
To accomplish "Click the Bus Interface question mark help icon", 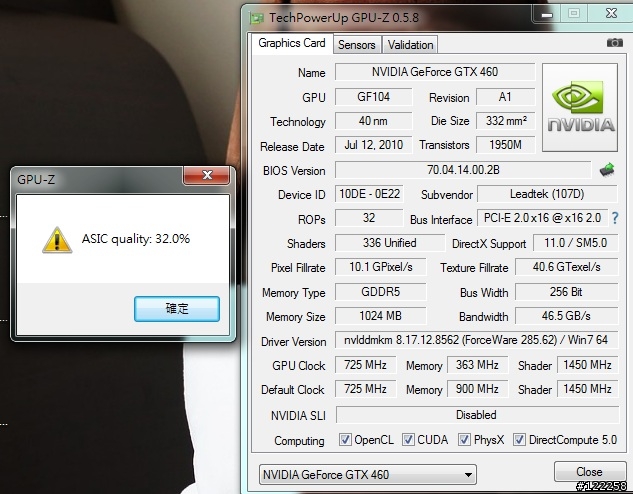I will (615, 218).
